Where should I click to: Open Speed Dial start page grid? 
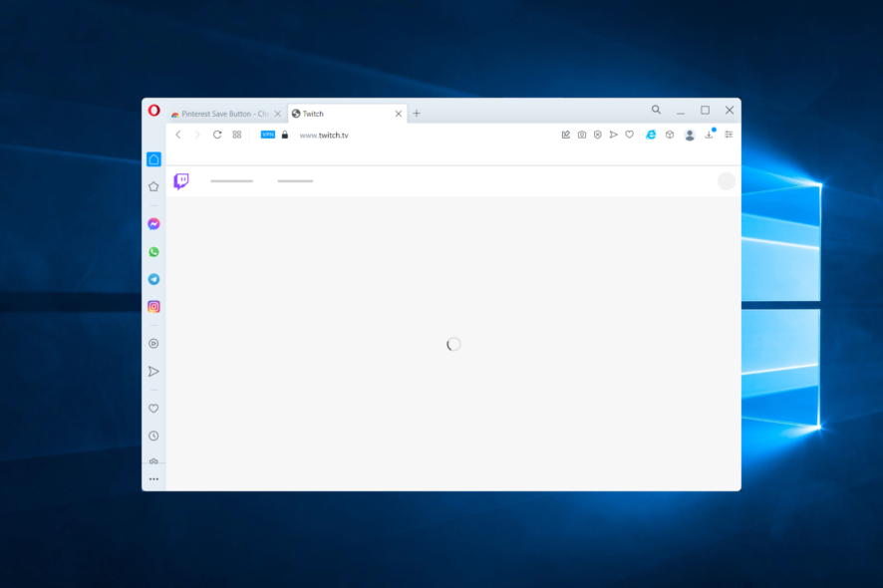[x=237, y=135]
